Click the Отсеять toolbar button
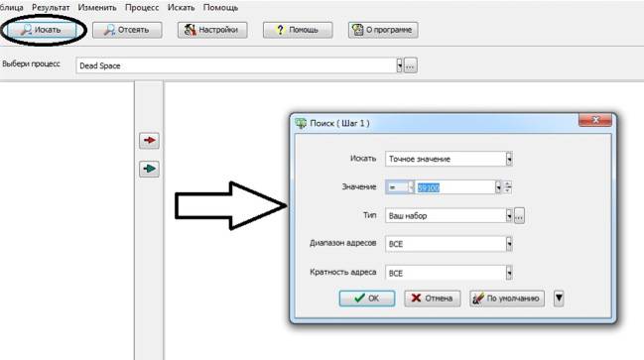 pyautogui.click(x=127, y=30)
